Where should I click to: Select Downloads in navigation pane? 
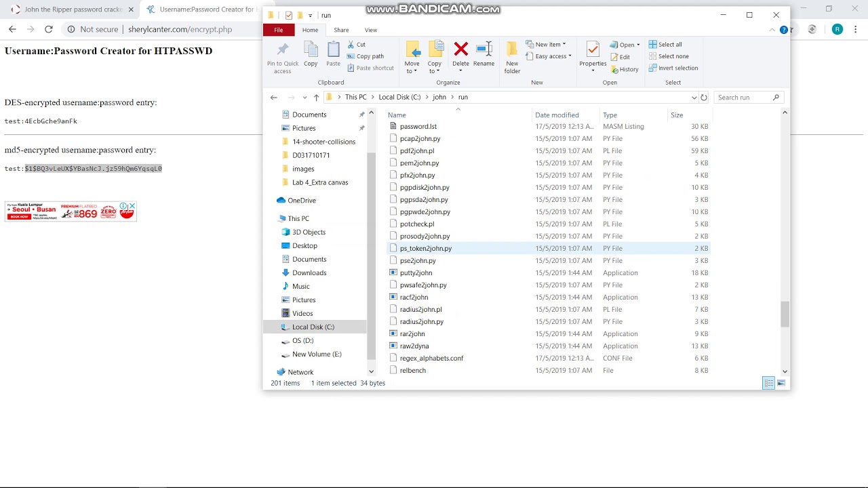[x=309, y=272]
